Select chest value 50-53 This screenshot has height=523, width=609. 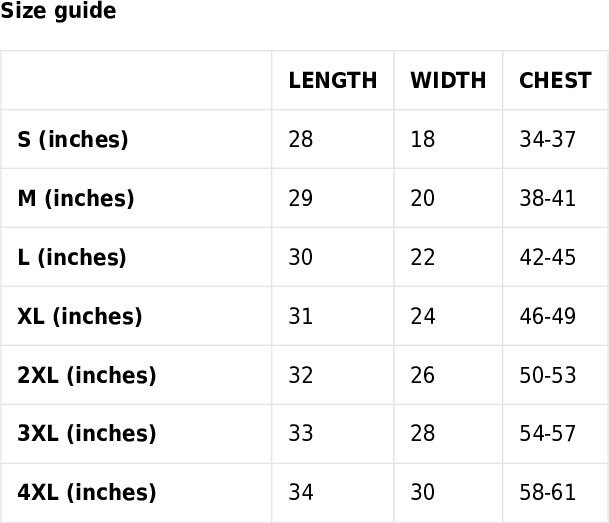[548, 375]
